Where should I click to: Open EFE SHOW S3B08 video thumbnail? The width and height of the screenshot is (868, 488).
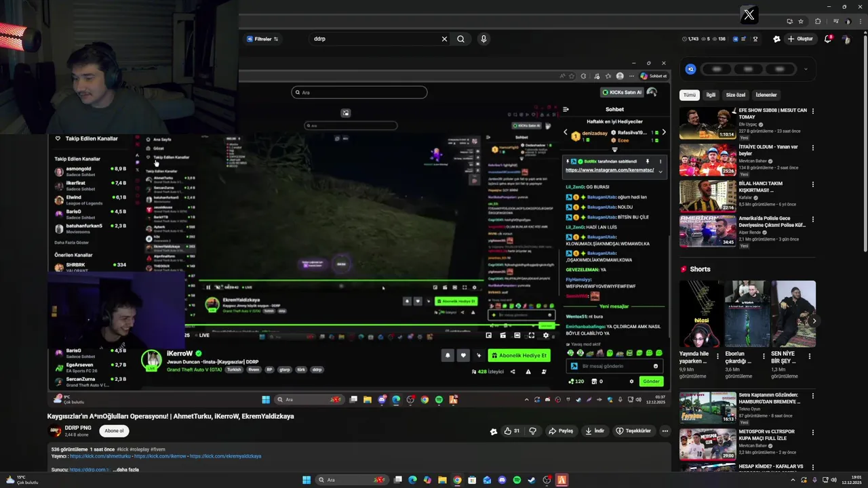click(707, 123)
